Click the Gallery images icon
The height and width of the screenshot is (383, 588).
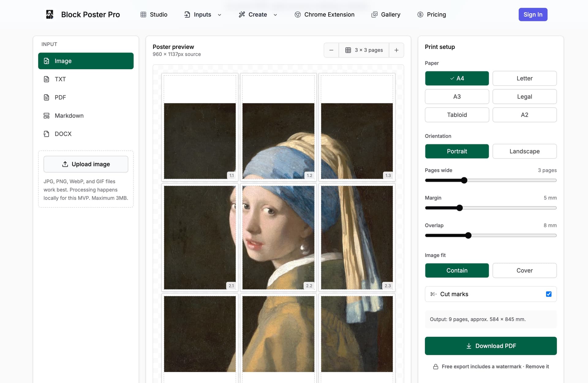pos(374,14)
